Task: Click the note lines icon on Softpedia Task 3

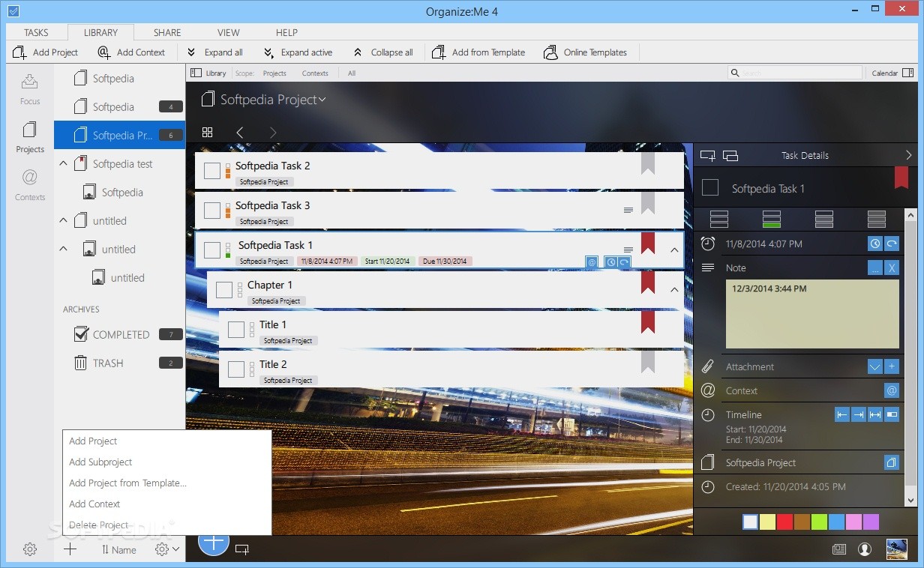Action: [628, 211]
